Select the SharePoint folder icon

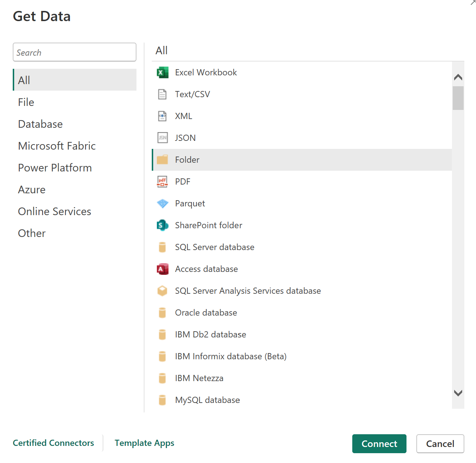tap(162, 225)
